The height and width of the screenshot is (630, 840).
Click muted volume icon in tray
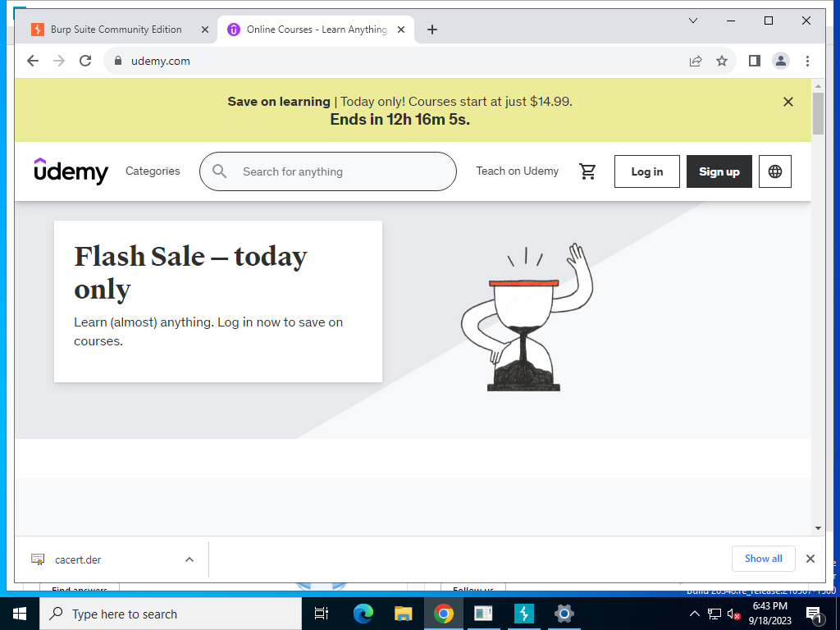(x=734, y=614)
